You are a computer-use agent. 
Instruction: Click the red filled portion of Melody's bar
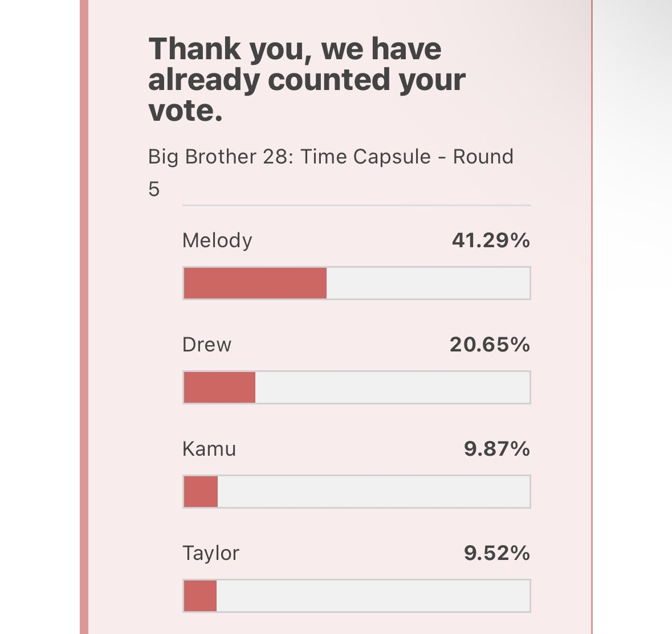(x=255, y=283)
